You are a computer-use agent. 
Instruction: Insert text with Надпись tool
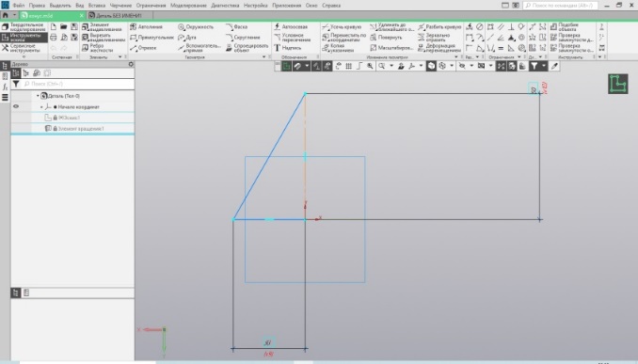coord(287,48)
